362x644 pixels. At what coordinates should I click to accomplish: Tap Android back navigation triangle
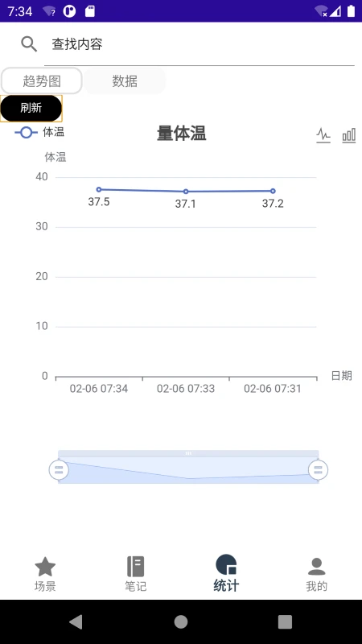pyautogui.click(x=76, y=621)
